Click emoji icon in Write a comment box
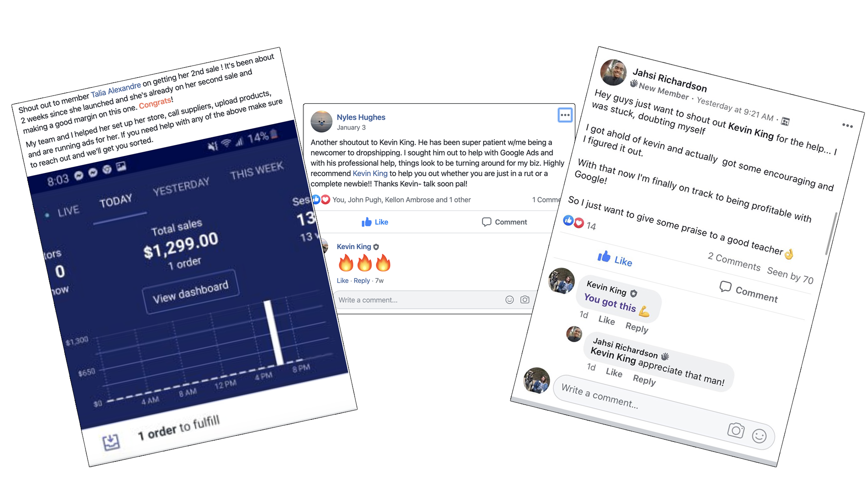Viewport: 868px width, 477px height. tap(510, 300)
